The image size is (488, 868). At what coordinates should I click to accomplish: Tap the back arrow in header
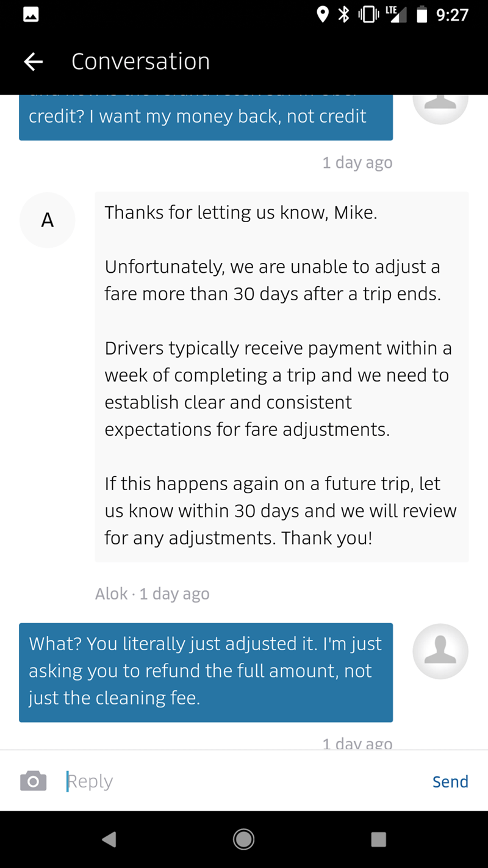[x=34, y=61]
